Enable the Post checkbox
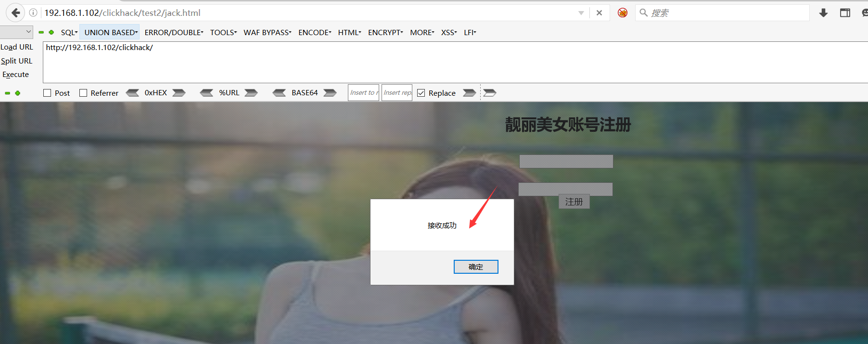The image size is (868, 344). [x=47, y=93]
